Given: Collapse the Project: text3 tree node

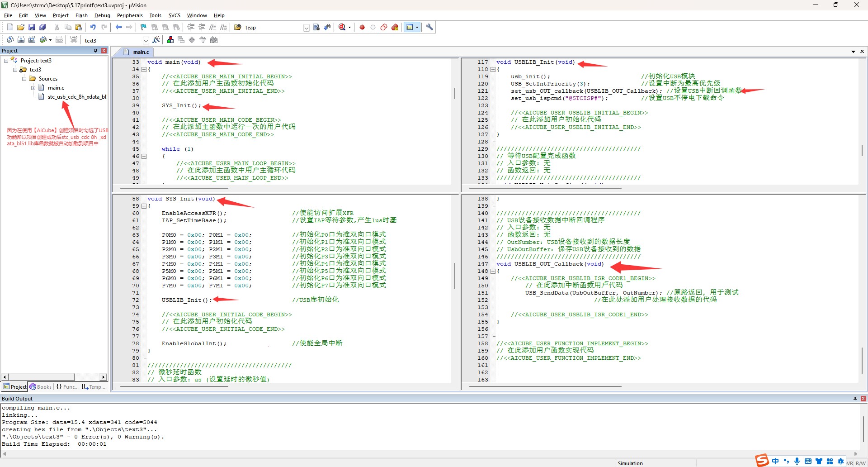Looking at the screenshot, I should (x=6, y=61).
